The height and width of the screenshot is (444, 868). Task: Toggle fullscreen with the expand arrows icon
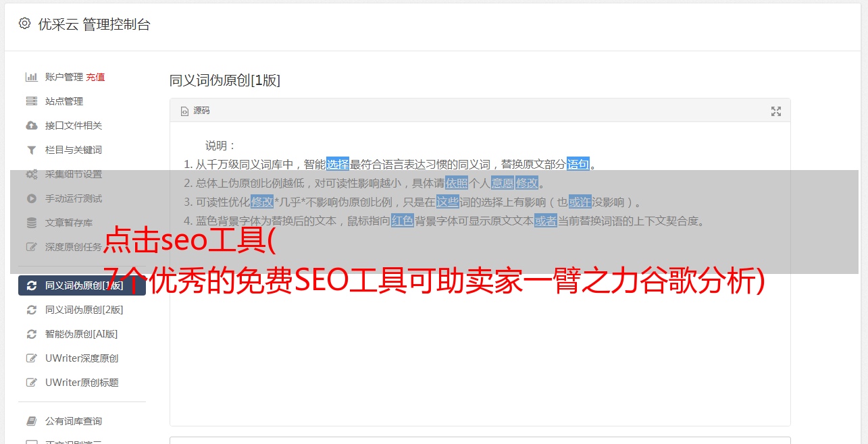pyautogui.click(x=776, y=111)
